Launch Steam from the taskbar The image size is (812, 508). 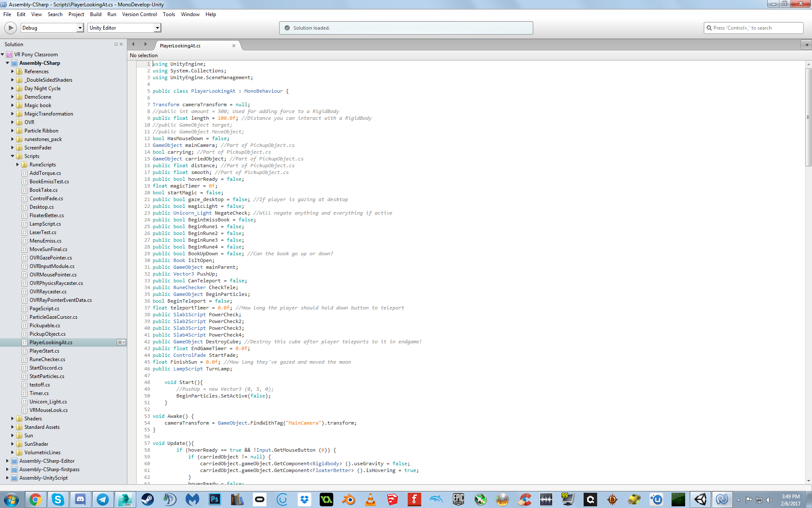148,500
